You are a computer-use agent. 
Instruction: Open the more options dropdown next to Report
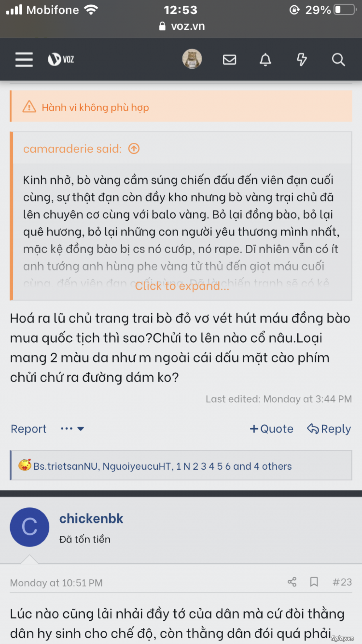tap(72, 429)
